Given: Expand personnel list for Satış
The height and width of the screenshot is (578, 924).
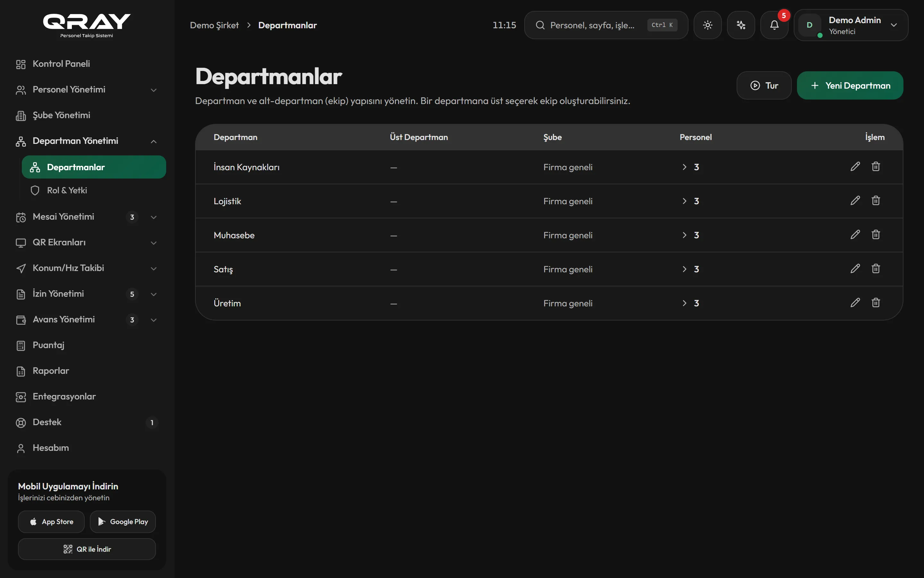Looking at the screenshot, I should coord(684,269).
